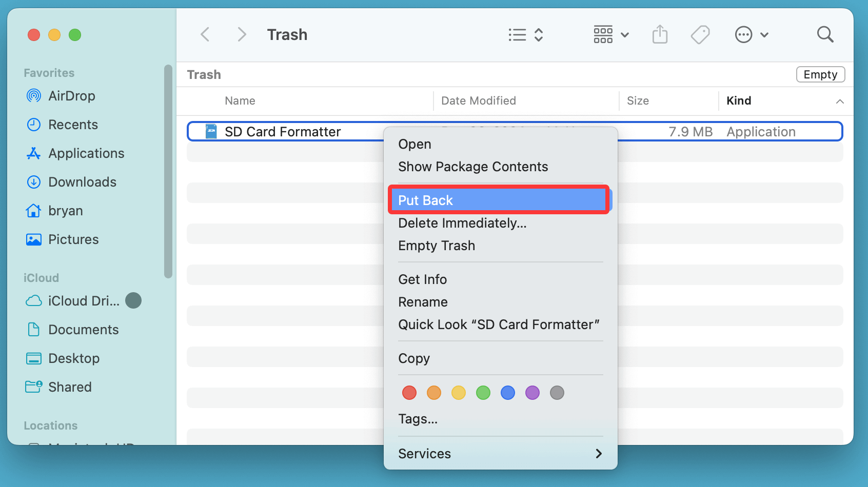Select Quick Look "SD Card Formatter"
Viewport: 868px width, 487px height.
coord(499,324)
